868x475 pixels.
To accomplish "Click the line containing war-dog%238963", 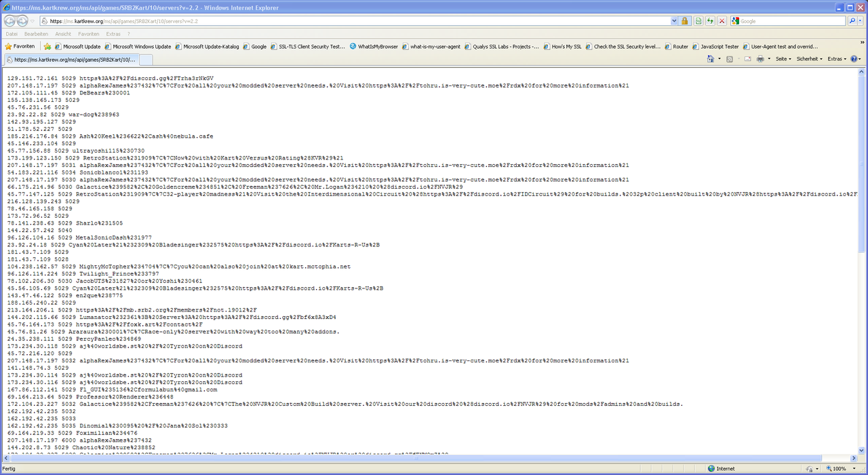I will coord(63,114).
